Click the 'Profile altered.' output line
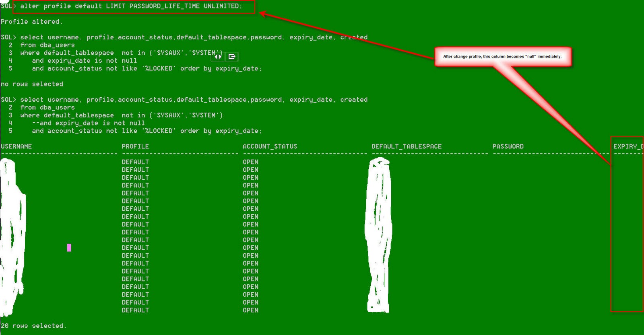 pos(32,22)
